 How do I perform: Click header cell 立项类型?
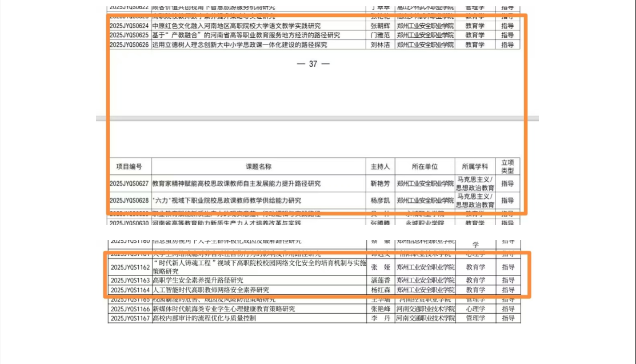[x=507, y=166]
